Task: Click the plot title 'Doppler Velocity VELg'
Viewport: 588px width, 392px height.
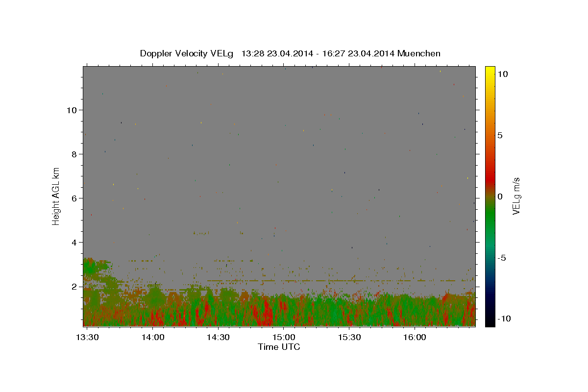Action: tap(186, 53)
